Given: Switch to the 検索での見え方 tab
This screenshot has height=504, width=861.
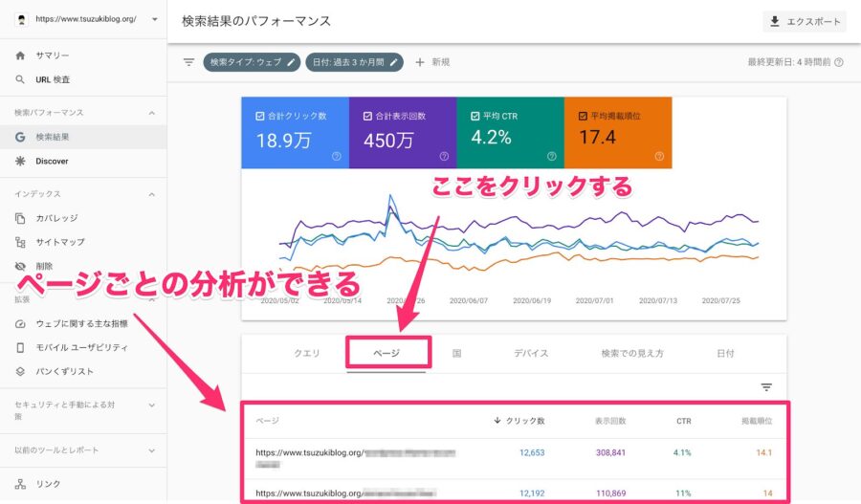Looking at the screenshot, I should click(x=632, y=354).
